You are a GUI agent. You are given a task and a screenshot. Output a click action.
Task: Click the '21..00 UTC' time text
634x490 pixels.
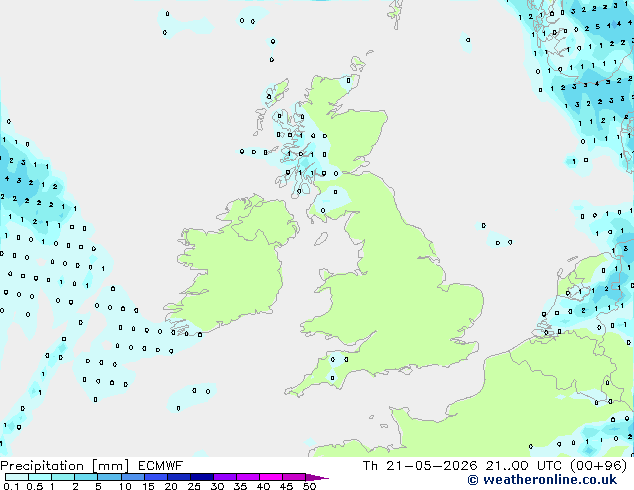(523, 466)
